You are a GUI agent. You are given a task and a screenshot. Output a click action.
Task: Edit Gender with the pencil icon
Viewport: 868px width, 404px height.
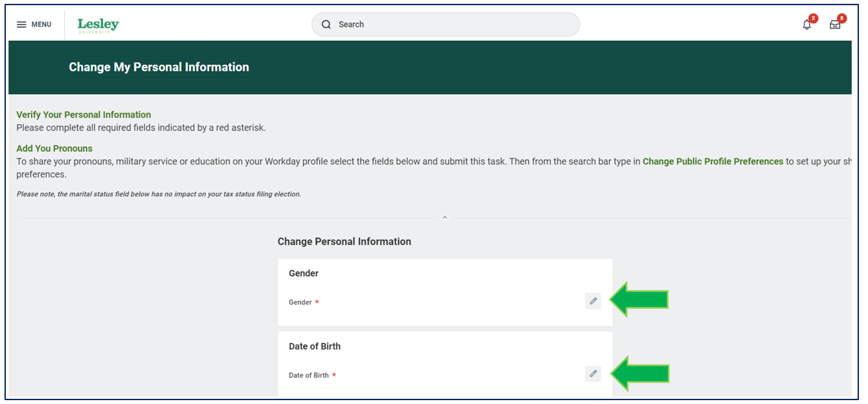593,301
